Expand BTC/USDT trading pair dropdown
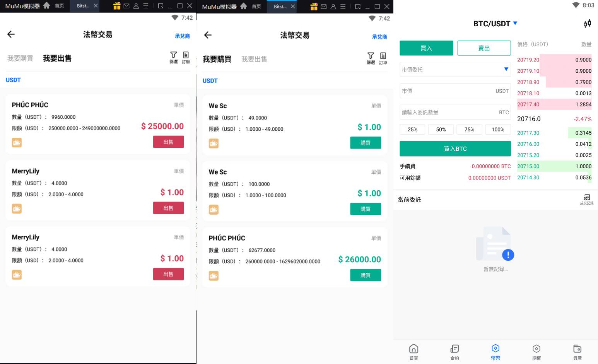The image size is (598, 364). tap(515, 23)
